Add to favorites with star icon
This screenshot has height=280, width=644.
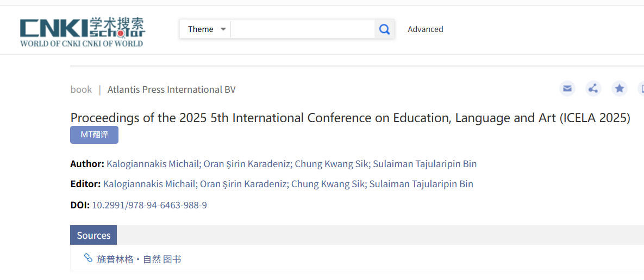point(620,88)
